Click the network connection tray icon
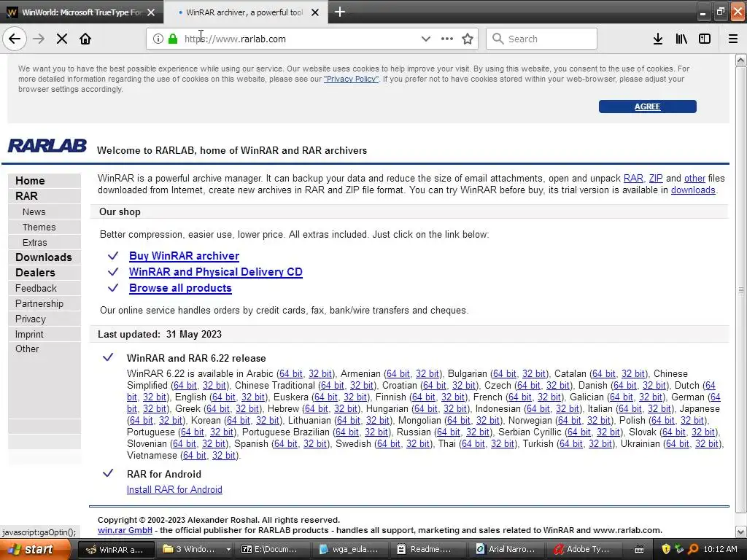Image resolution: width=747 pixels, height=560 pixels. click(679, 549)
